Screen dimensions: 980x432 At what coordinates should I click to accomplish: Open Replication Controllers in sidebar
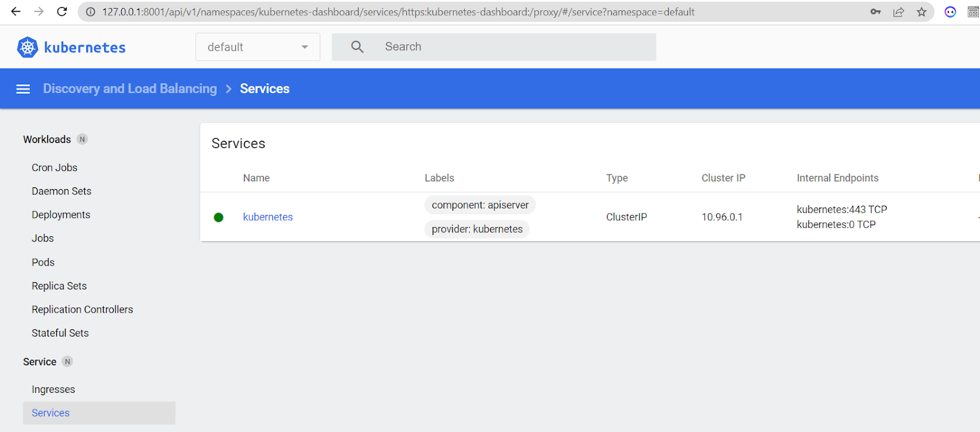pos(82,310)
